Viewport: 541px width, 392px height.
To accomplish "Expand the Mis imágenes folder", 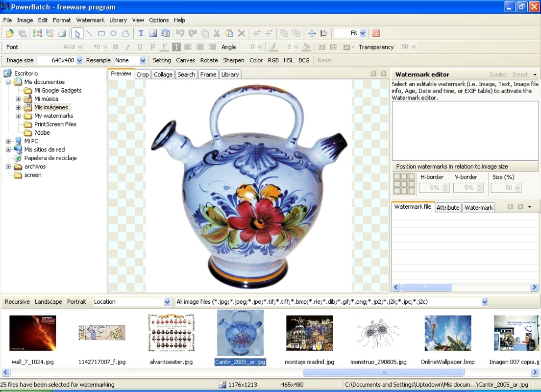I will pos(18,107).
